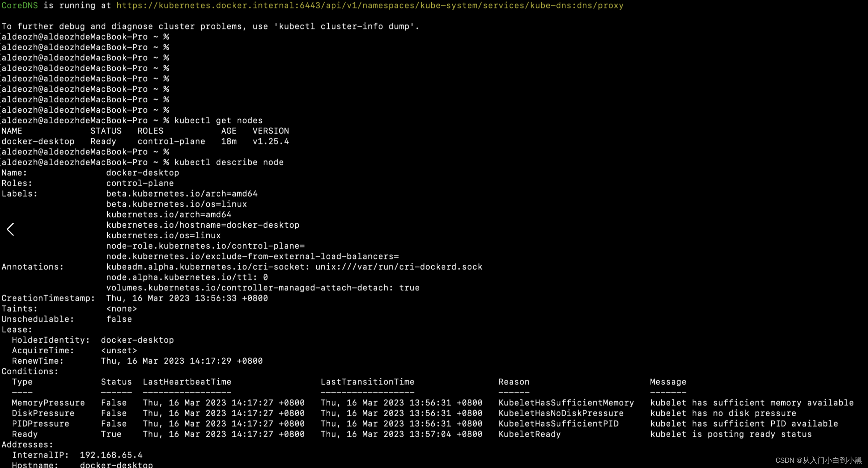Click the LastHeartbeatTime column header
This screenshot has width=868, height=468.
pos(187,382)
